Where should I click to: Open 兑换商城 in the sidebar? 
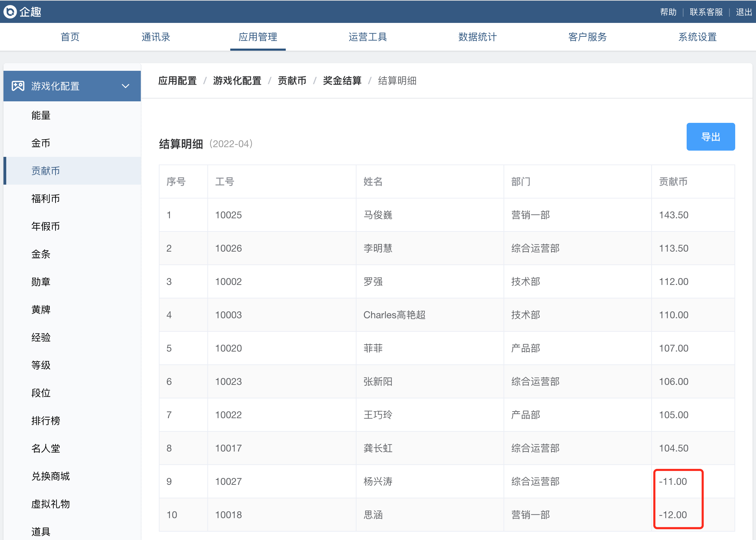click(72, 476)
